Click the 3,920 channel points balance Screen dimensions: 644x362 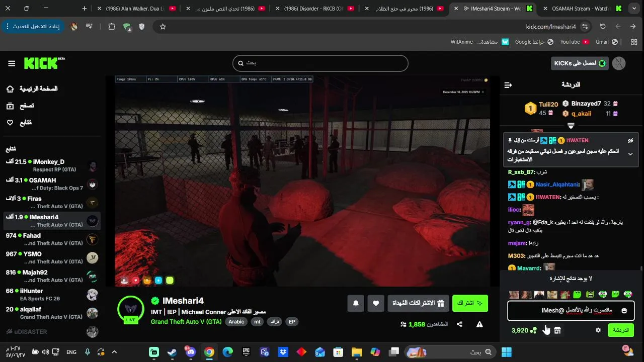524,330
